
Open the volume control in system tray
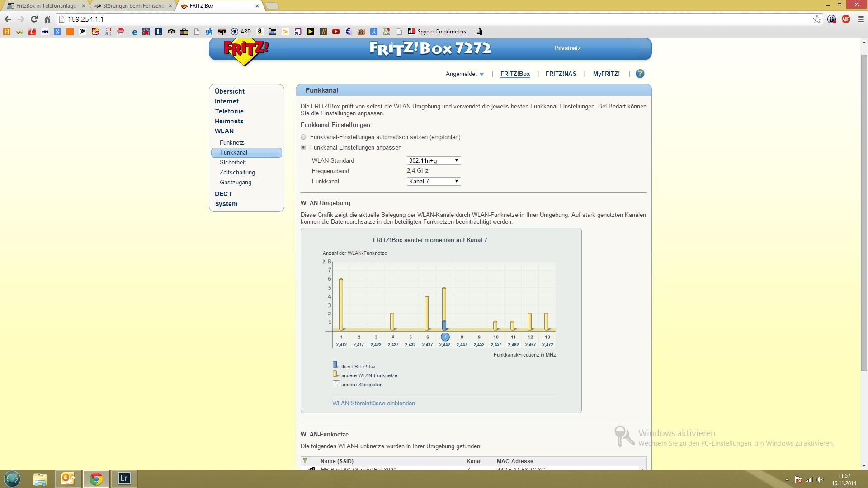(820, 479)
